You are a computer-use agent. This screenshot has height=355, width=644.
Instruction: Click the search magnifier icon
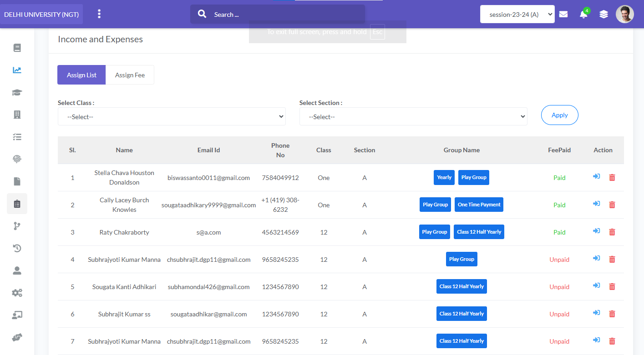[x=203, y=14]
